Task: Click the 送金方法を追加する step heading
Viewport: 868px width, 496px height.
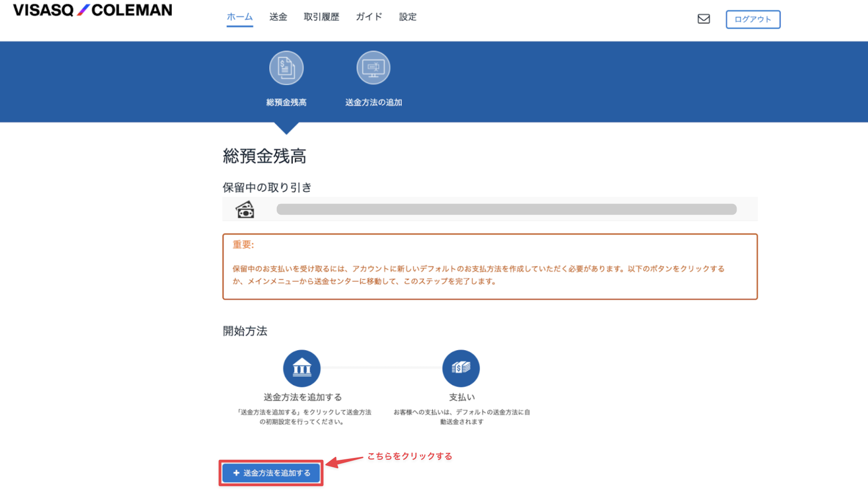Action: point(303,397)
